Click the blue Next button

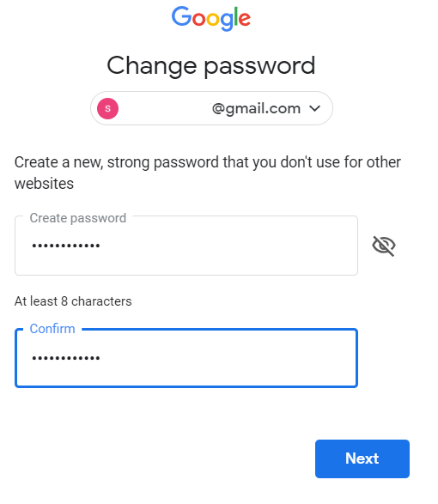[362, 458]
